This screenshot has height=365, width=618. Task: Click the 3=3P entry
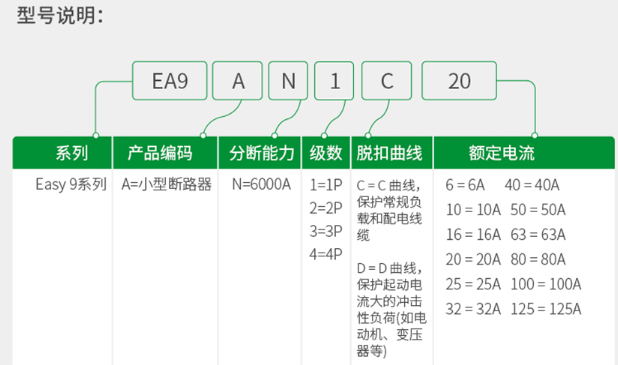[x=326, y=231]
